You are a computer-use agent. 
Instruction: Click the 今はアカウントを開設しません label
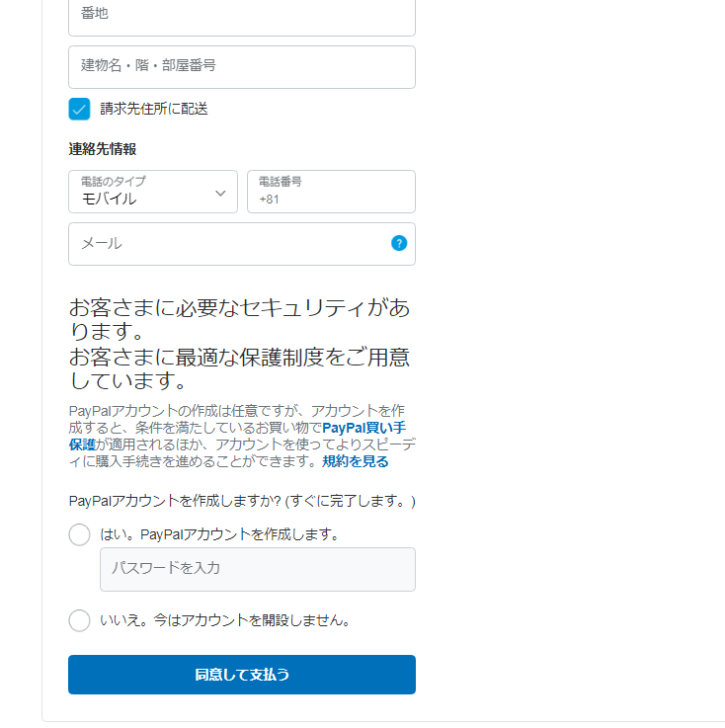point(252,620)
